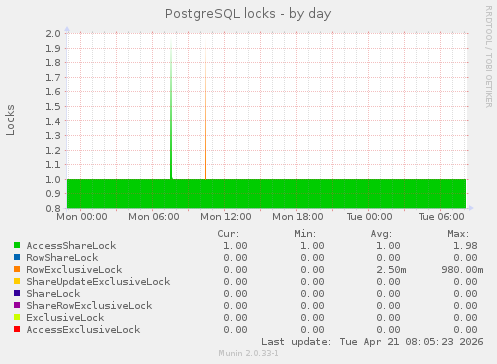The width and height of the screenshot is (497, 364).
Task: Select the ShareLock legend label
Action: pyautogui.click(x=53, y=294)
